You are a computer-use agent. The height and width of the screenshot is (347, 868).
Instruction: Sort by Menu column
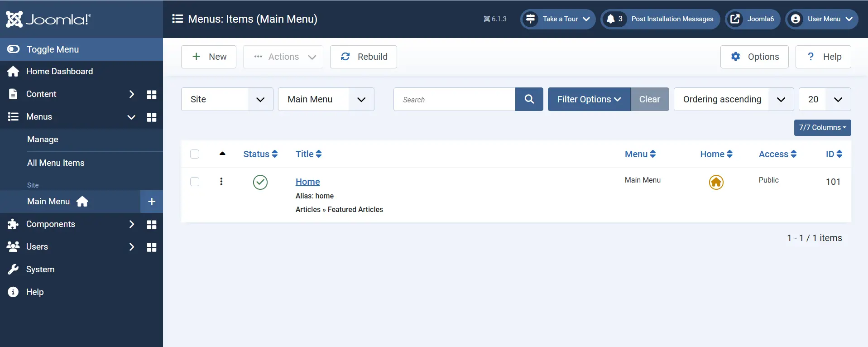[640, 154]
